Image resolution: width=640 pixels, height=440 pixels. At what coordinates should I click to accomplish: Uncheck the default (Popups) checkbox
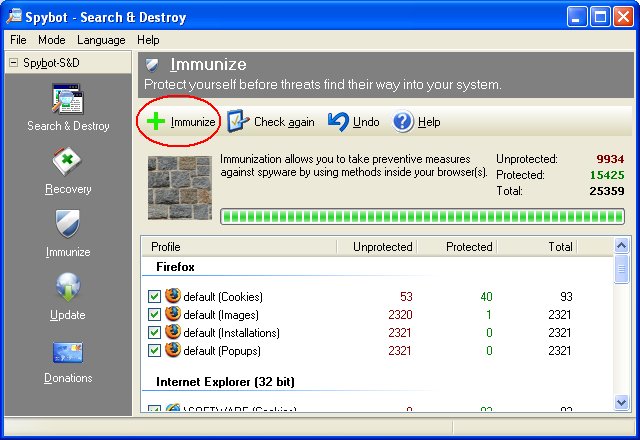click(154, 350)
